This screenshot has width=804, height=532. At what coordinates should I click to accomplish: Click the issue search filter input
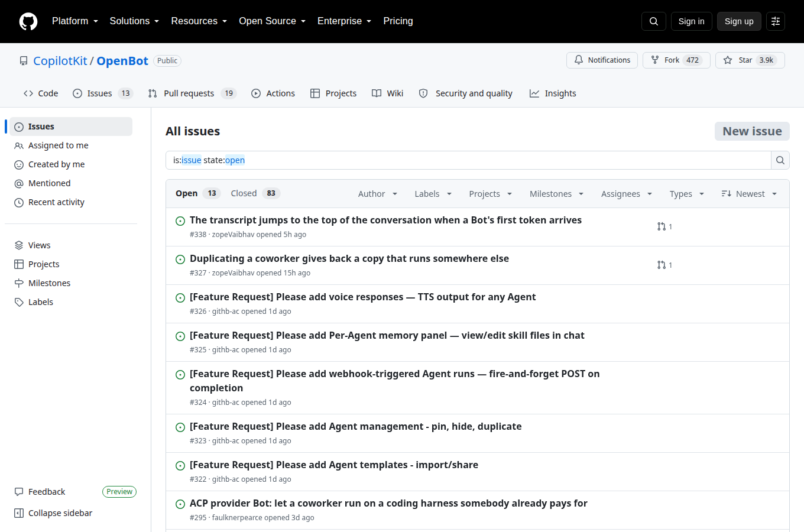[x=468, y=160]
